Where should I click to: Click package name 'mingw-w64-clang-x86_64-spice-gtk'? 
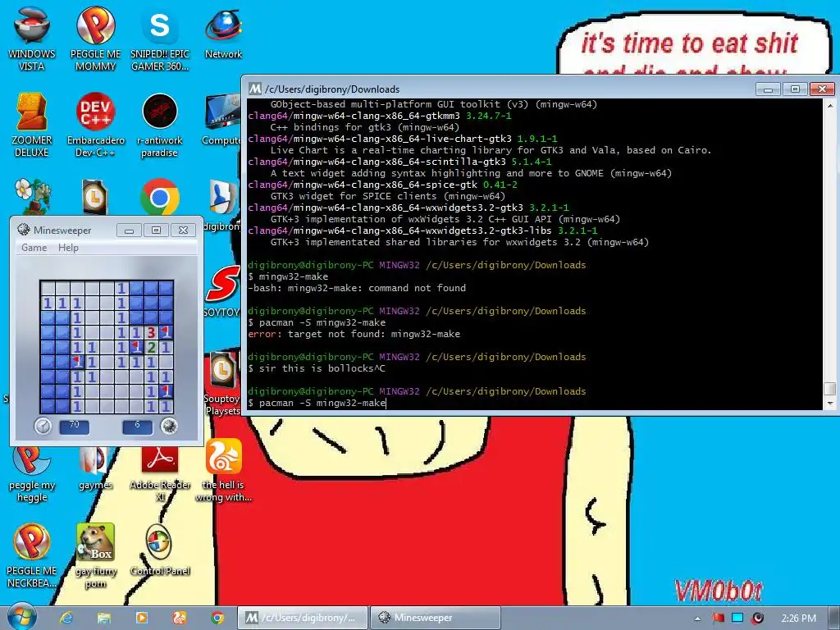tap(386, 185)
